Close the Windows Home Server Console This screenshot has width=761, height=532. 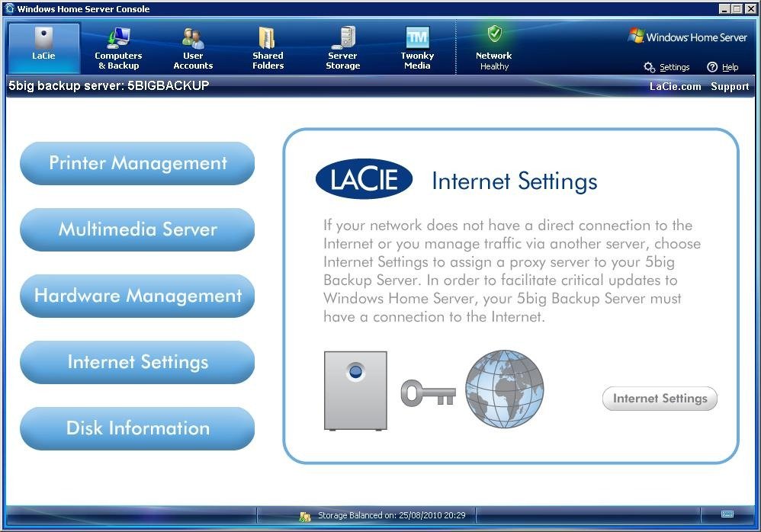tap(750, 8)
